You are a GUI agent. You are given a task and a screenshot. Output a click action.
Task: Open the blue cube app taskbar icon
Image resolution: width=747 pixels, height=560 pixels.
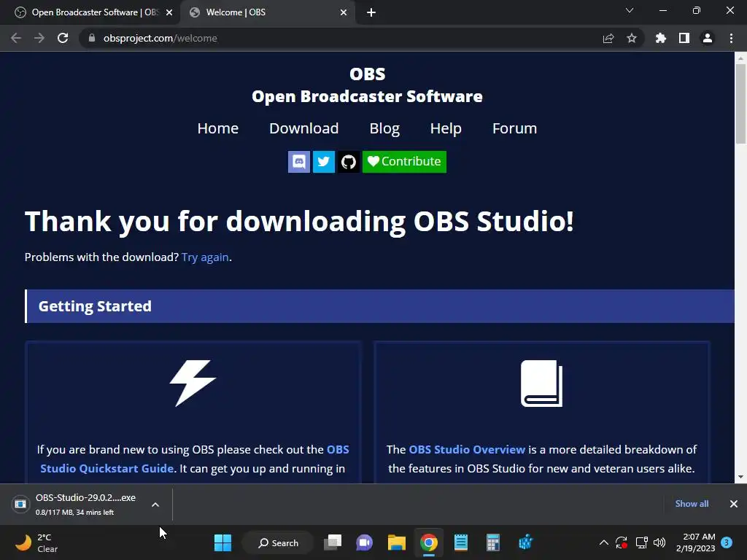click(525, 542)
